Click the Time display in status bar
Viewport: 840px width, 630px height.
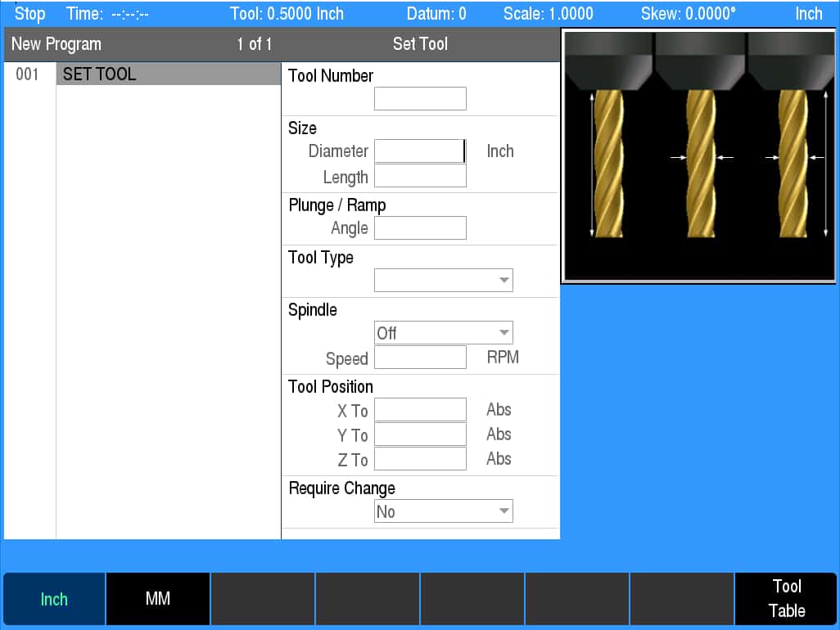tap(107, 13)
